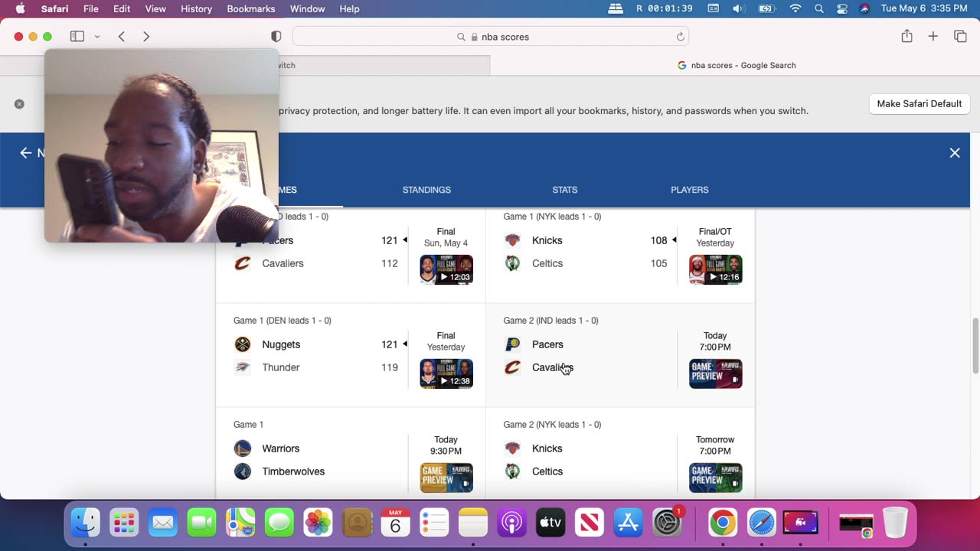Toggle the Safari sidebar

click(77, 37)
